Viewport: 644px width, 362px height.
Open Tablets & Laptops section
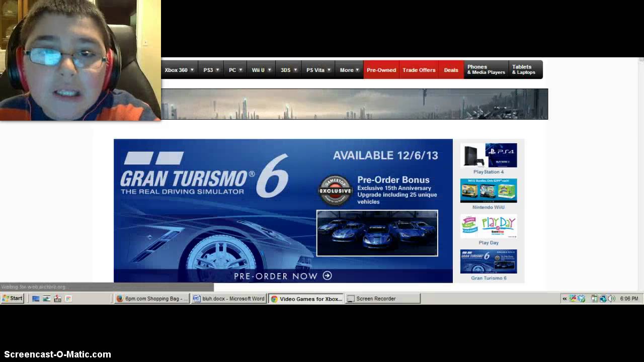(x=525, y=70)
